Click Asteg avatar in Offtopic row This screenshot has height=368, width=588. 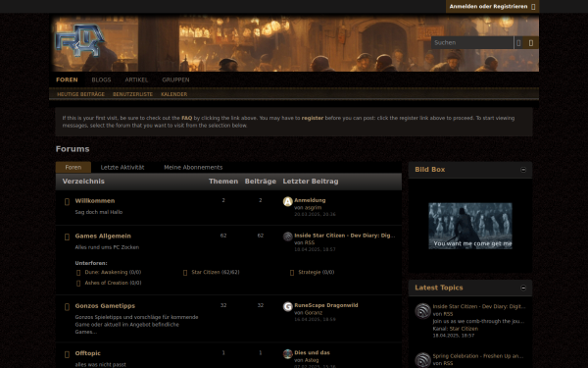click(x=287, y=353)
